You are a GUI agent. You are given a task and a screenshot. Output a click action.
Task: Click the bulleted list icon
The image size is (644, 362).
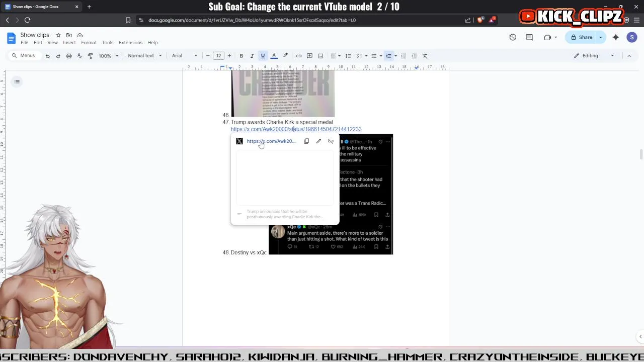[374, 56]
